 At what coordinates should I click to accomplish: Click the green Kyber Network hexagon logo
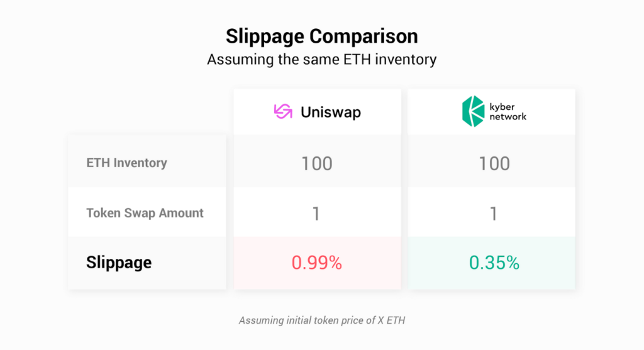click(x=473, y=111)
